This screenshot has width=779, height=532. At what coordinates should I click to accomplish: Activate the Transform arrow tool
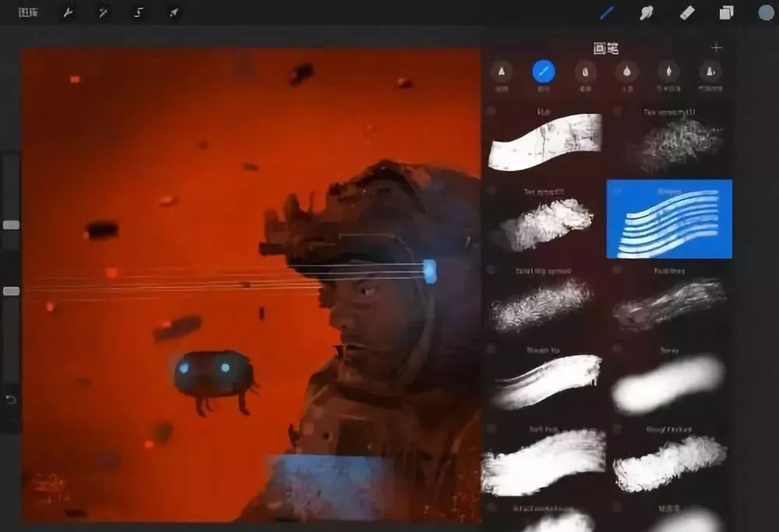[173, 13]
